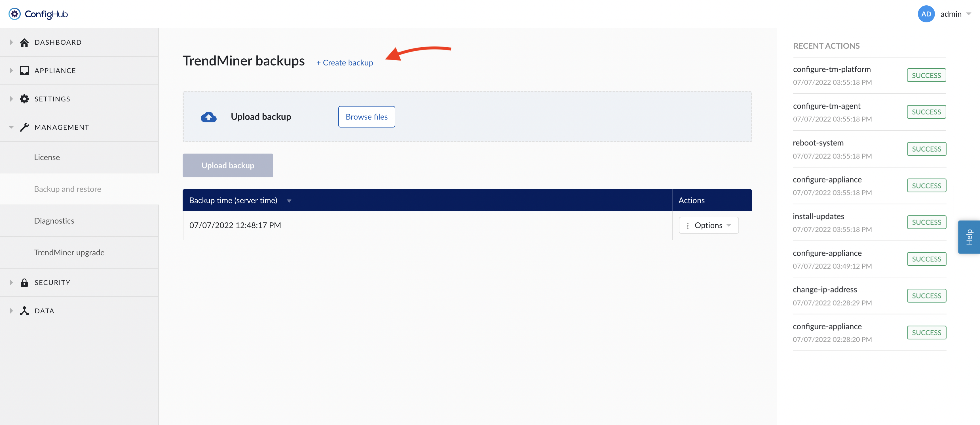Click SUCCESS badge for reboot-system

pos(926,149)
